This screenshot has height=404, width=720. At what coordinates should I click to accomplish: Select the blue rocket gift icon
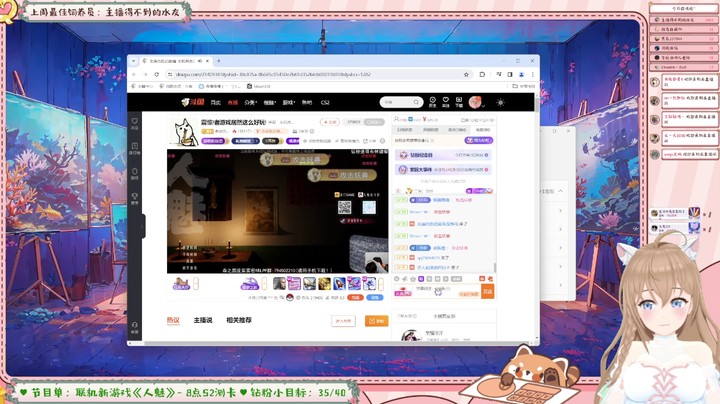pyautogui.click(x=339, y=284)
